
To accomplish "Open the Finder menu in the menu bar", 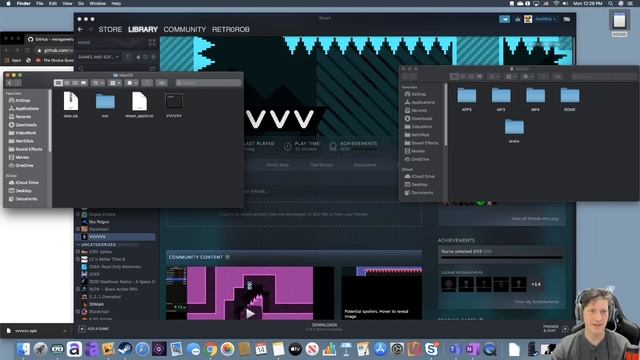I will point(23,3).
